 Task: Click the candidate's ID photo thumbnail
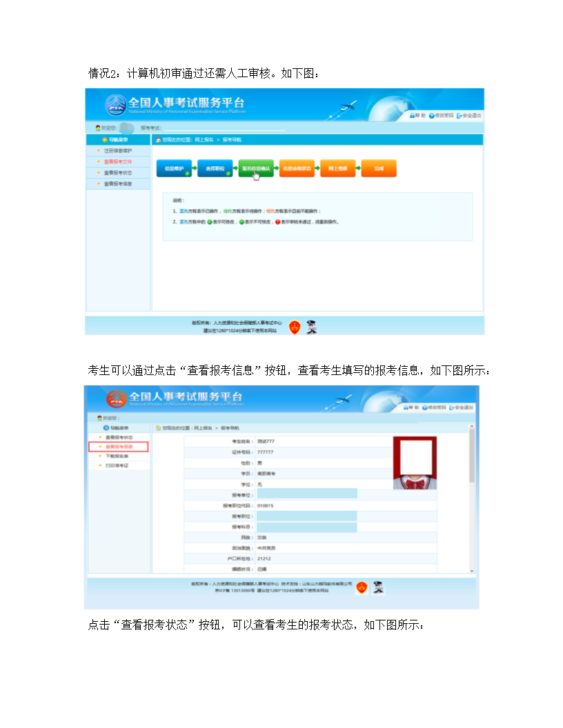(x=413, y=463)
